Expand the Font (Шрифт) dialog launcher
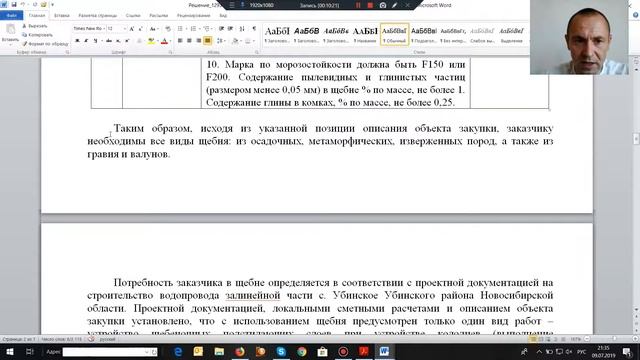Image resolution: width=640 pixels, height=360 pixels. [170, 52]
